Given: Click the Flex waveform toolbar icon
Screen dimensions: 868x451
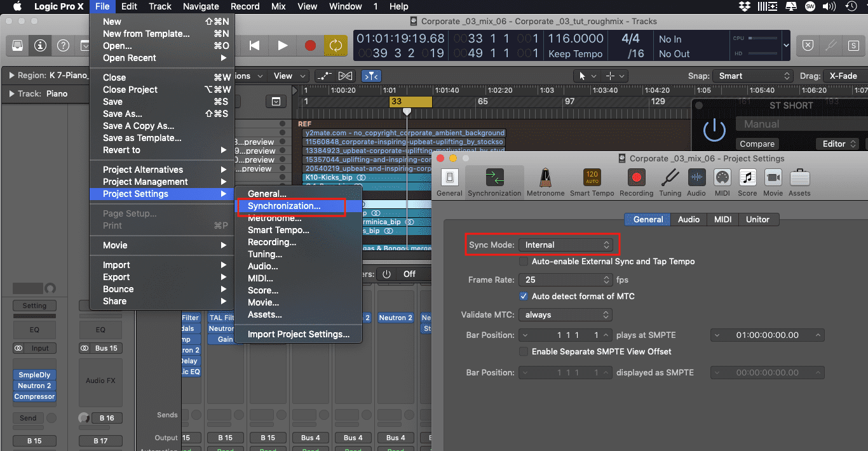Looking at the screenshot, I should 346,76.
